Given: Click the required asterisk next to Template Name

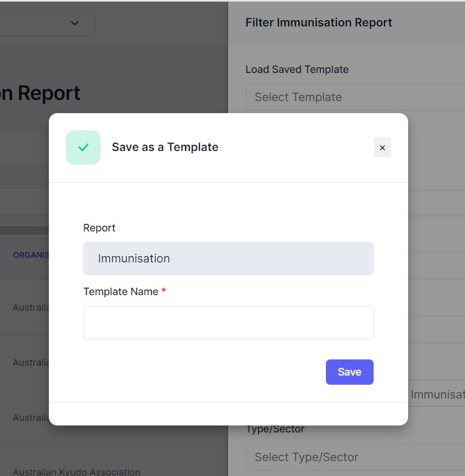Looking at the screenshot, I should coord(163,291).
